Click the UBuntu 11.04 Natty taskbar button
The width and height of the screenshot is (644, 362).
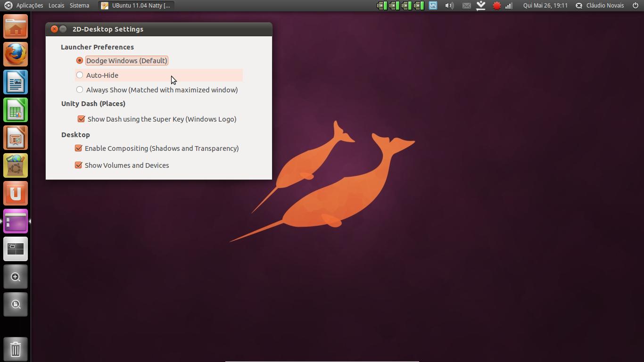(x=136, y=6)
